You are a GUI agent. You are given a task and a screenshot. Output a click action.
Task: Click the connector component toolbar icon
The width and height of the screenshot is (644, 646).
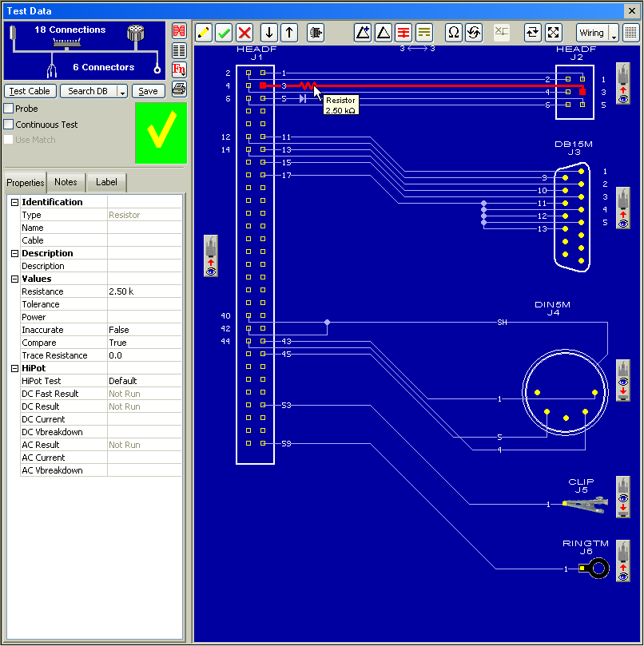point(316,33)
